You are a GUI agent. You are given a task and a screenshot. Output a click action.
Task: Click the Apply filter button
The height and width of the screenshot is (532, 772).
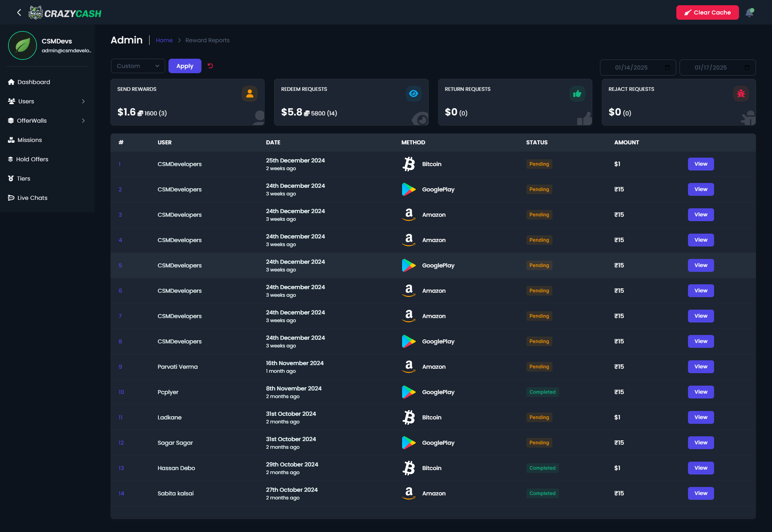coord(185,66)
